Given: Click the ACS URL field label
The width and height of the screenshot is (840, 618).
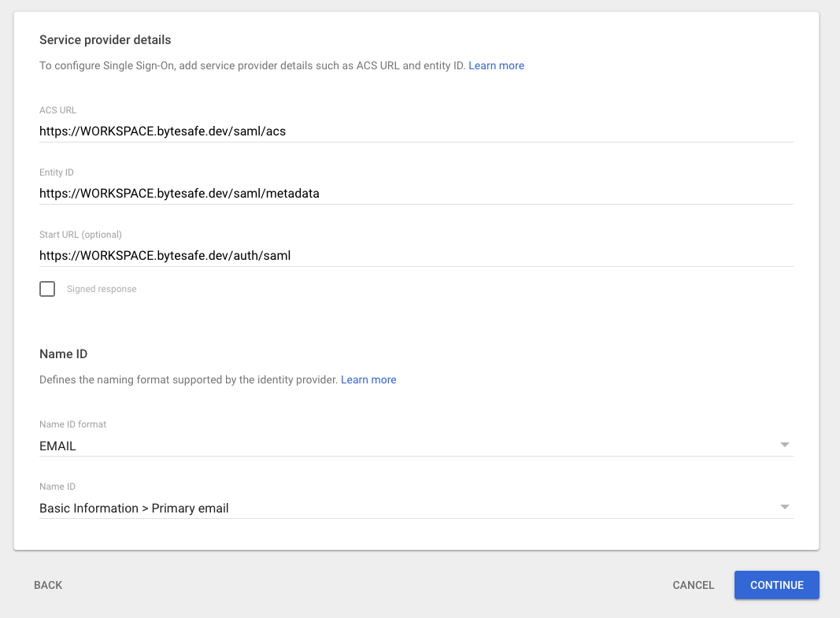Looking at the screenshot, I should pyautogui.click(x=57, y=110).
